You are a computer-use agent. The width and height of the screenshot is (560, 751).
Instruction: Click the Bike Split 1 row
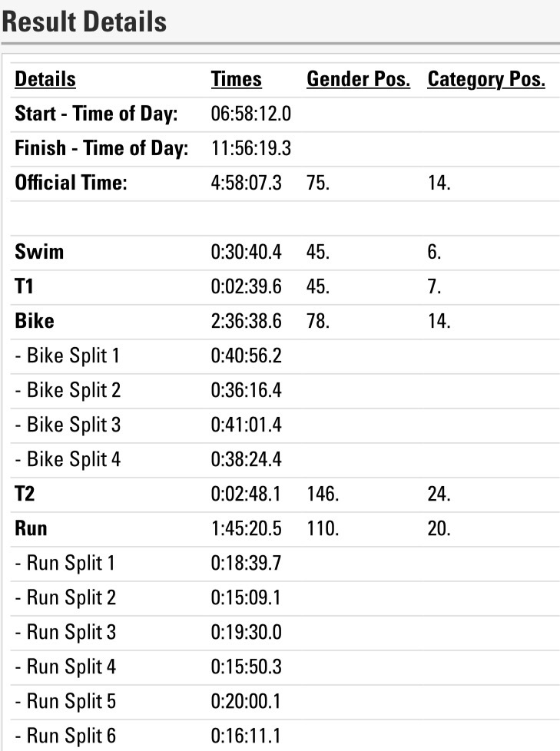(x=68, y=356)
